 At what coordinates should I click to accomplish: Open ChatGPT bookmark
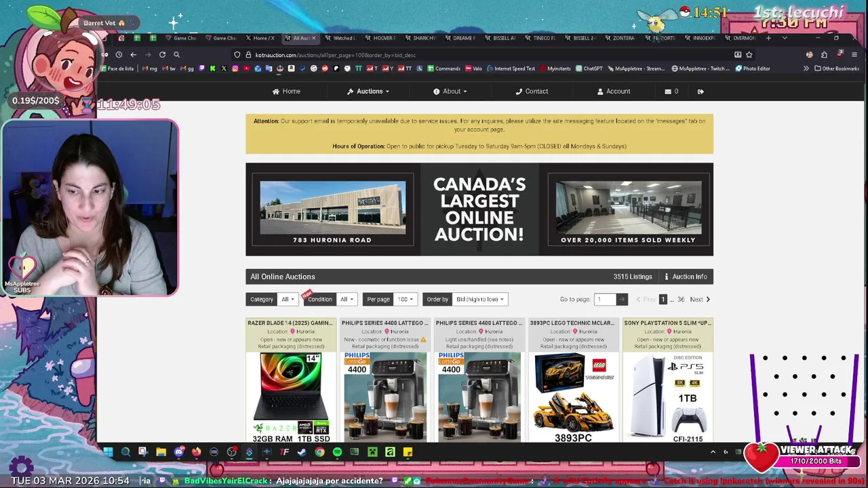pos(589,68)
